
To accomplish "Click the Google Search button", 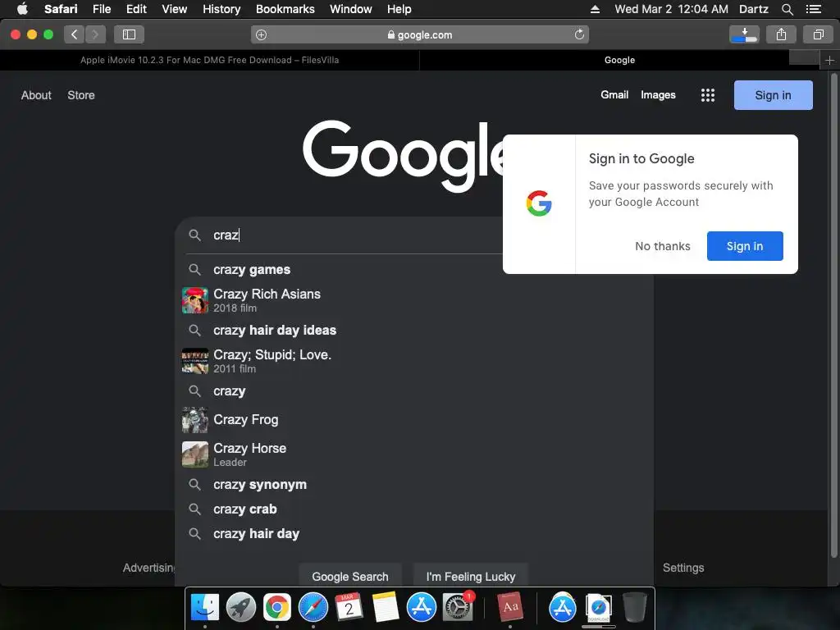I will 349,577.
